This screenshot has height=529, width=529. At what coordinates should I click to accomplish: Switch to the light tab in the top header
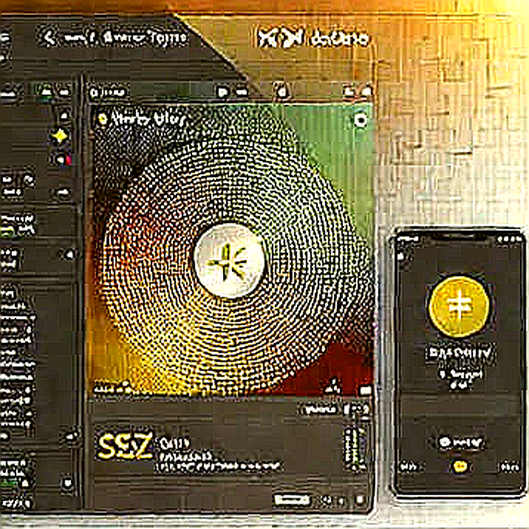click(x=312, y=38)
